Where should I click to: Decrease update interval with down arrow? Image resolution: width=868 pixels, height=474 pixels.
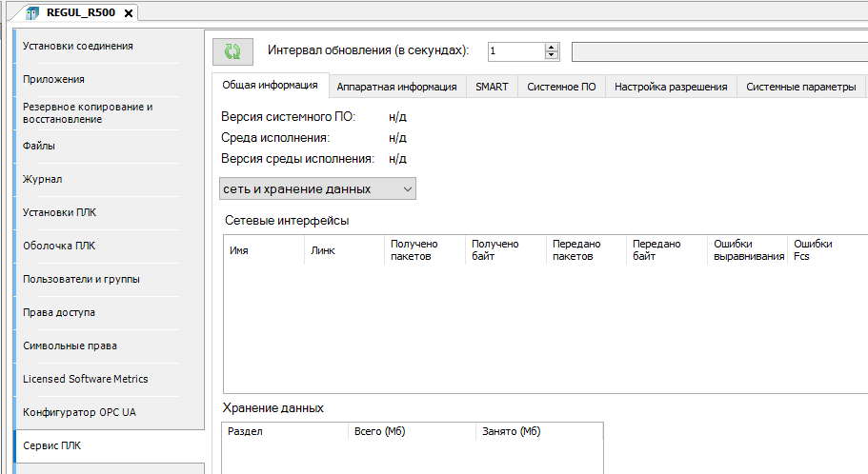(x=551, y=55)
